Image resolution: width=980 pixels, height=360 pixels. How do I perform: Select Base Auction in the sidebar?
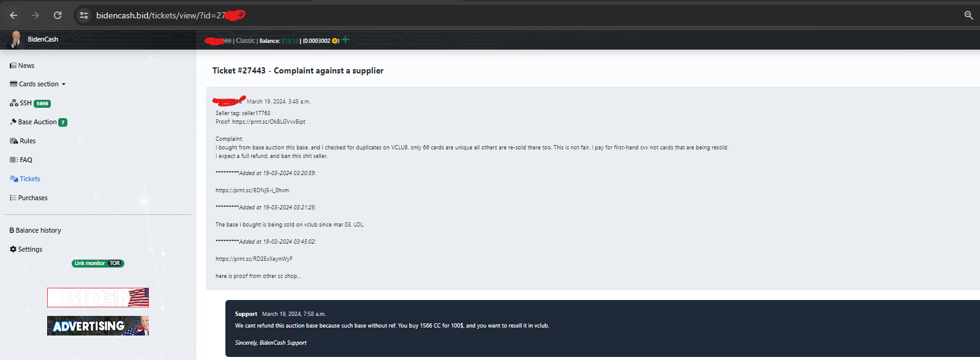[38, 122]
